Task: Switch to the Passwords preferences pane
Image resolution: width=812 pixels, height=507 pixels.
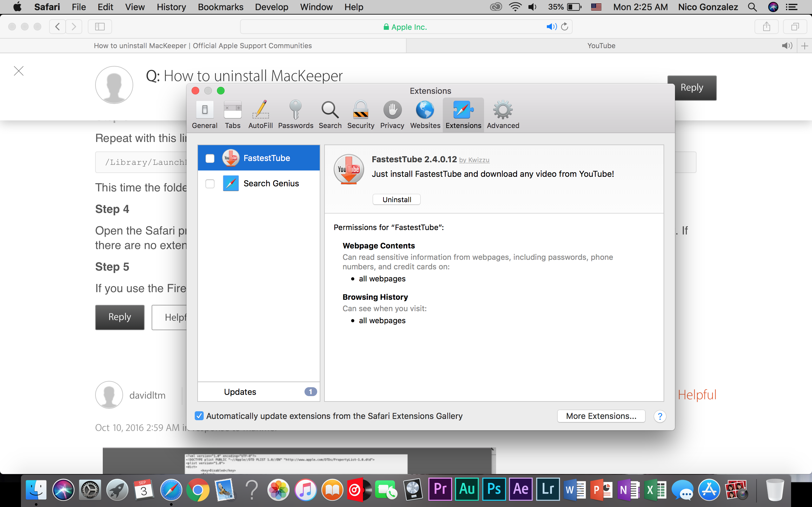Action: 295,115
